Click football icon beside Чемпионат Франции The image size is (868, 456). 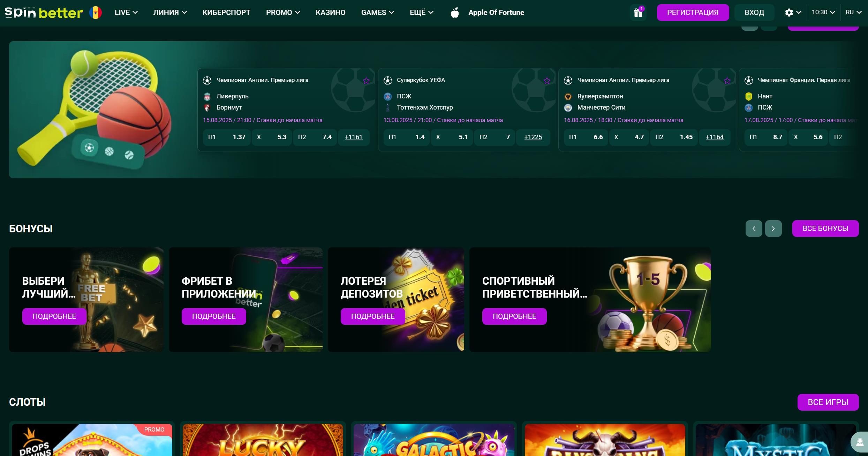pos(749,81)
